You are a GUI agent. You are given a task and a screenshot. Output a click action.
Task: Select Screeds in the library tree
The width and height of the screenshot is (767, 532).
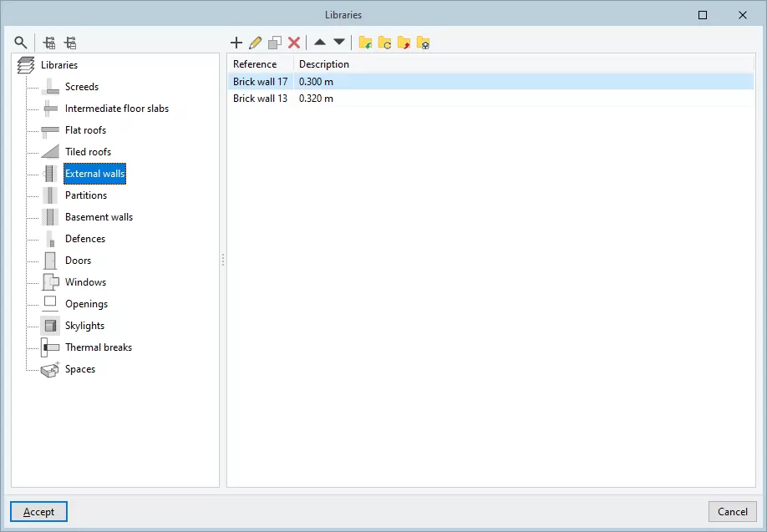(82, 87)
